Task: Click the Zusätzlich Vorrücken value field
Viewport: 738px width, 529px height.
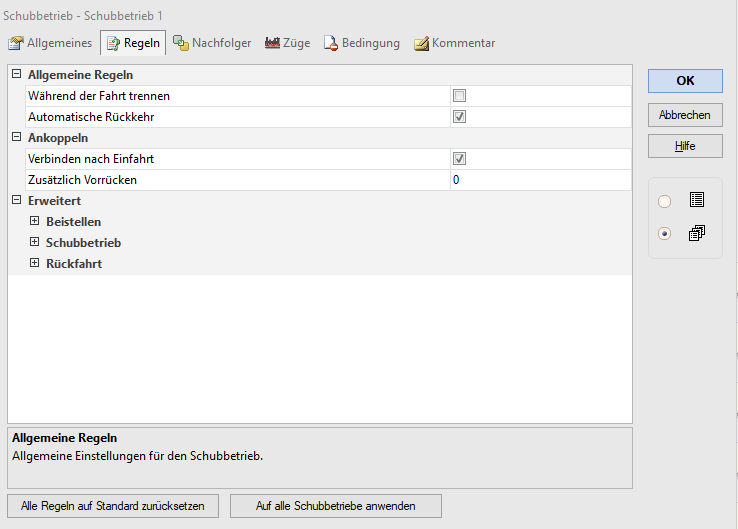Action: (540, 180)
